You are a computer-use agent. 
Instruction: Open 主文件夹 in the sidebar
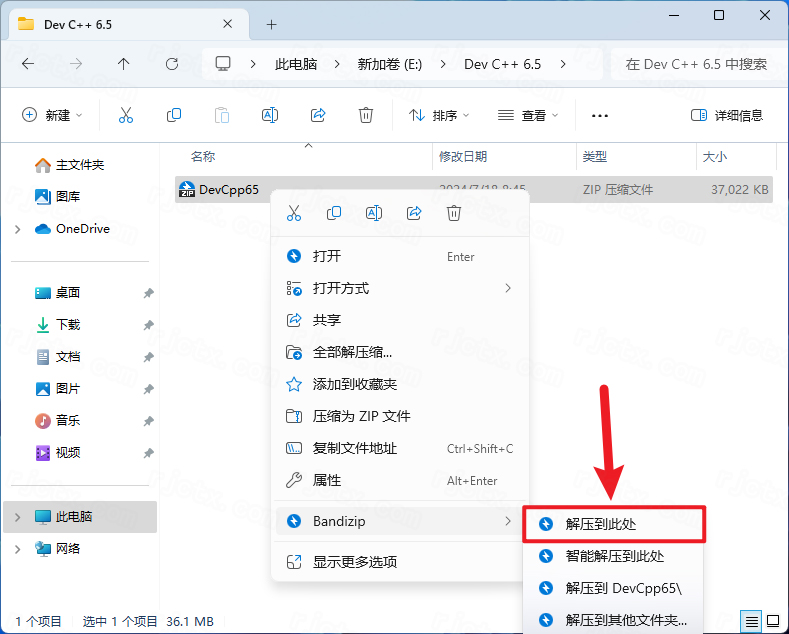[81, 165]
